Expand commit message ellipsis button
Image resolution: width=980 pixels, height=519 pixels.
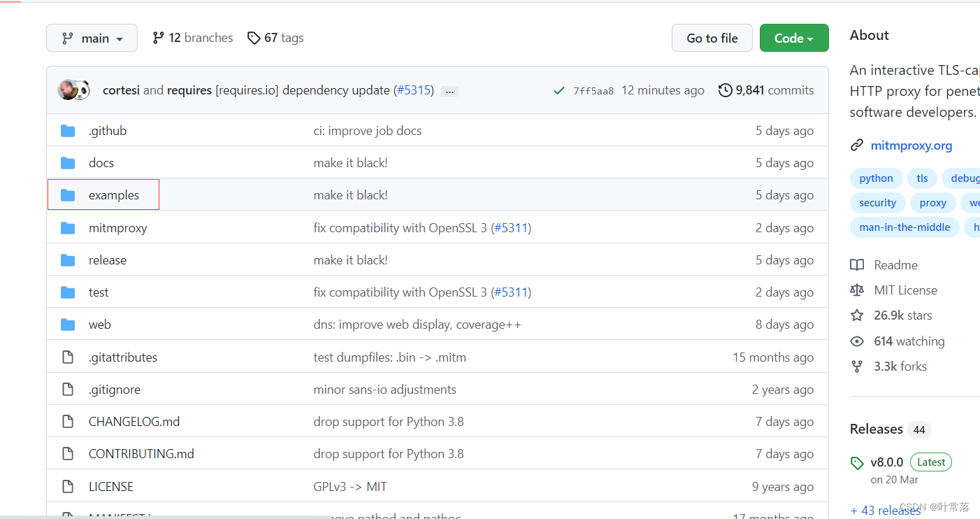pyautogui.click(x=450, y=91)
